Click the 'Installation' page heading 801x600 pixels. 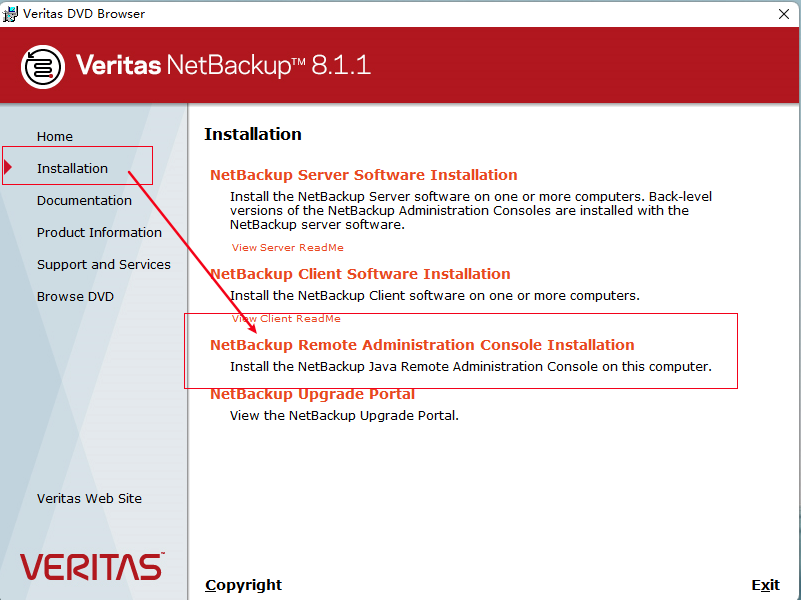(253, 134)
